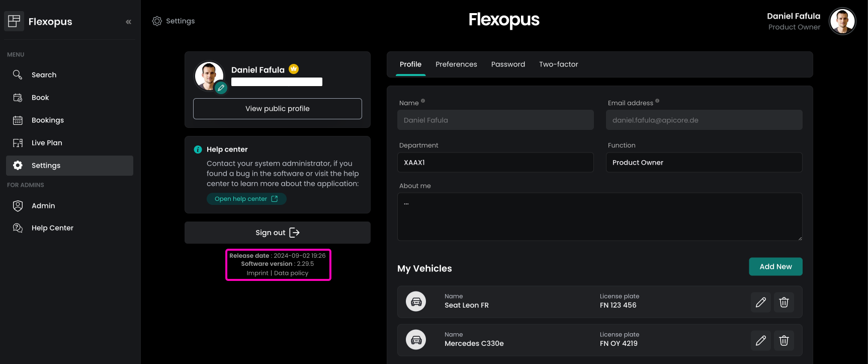Click into the Department field

click(x=495, y=163)
